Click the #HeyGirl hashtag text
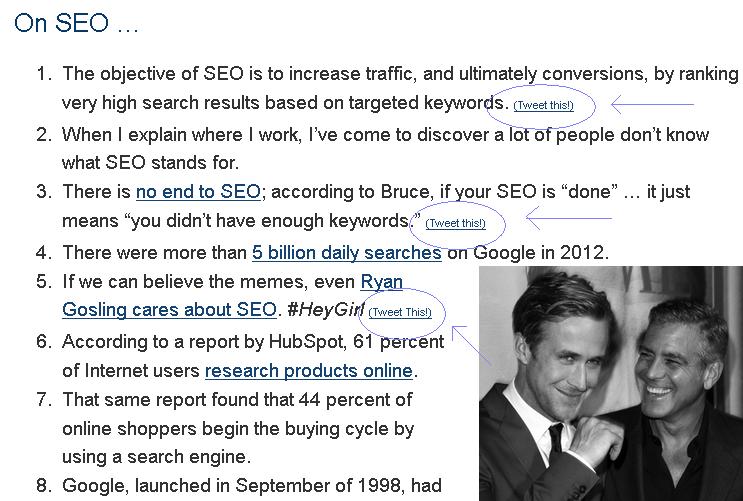 coord(326,310)
